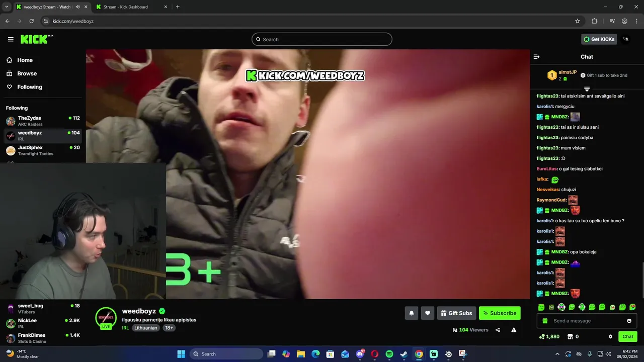
Task: Open JustSphex channel in Following list
Action: coord(43,150)
